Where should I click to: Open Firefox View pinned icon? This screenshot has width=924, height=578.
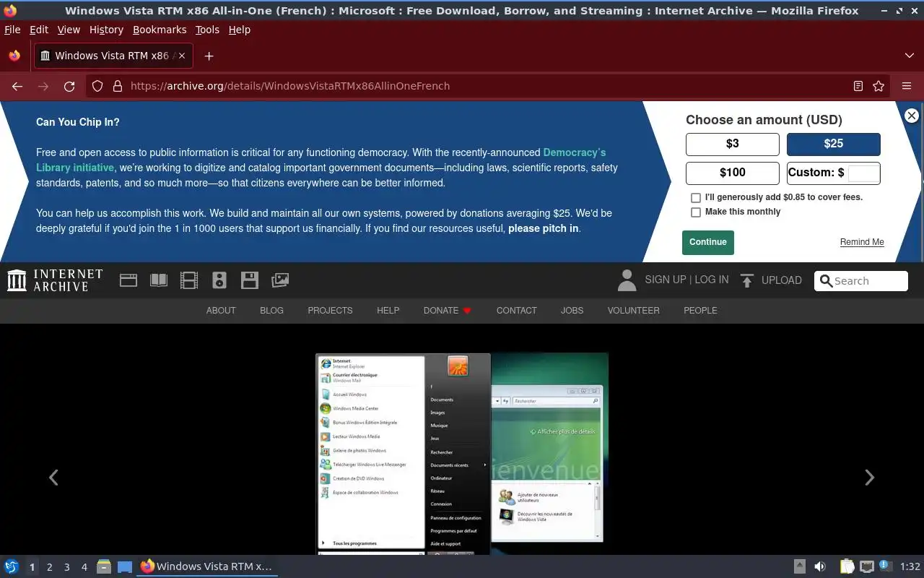tap(14, 56)
